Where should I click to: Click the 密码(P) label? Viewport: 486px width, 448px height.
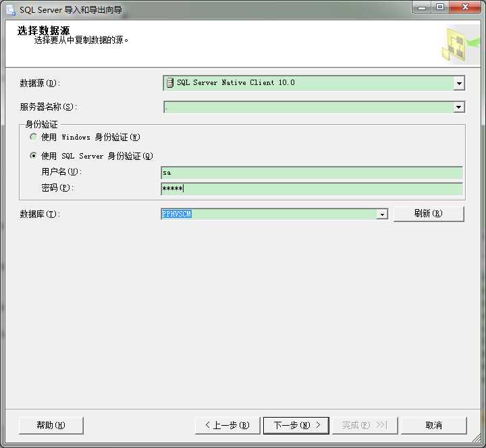point(57,188)
